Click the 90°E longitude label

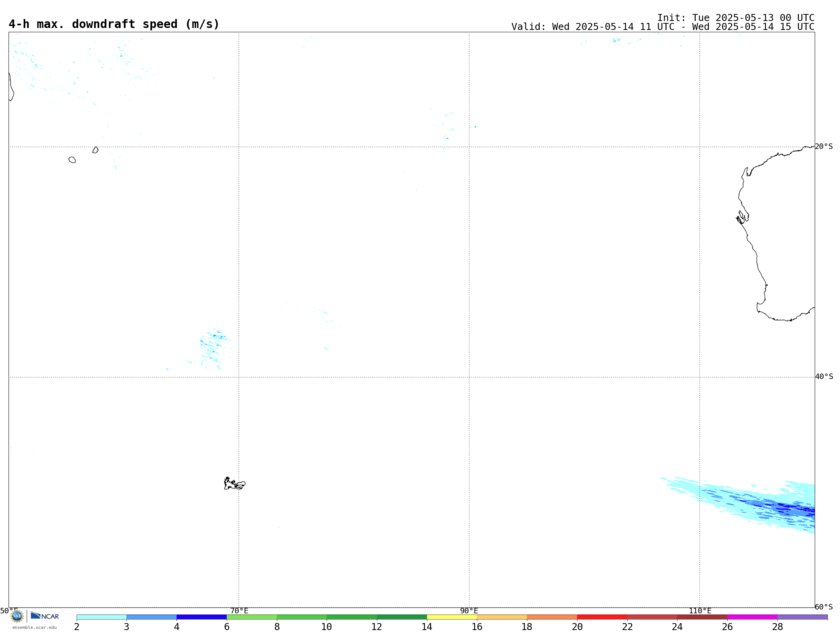click(x=469, y=611)
